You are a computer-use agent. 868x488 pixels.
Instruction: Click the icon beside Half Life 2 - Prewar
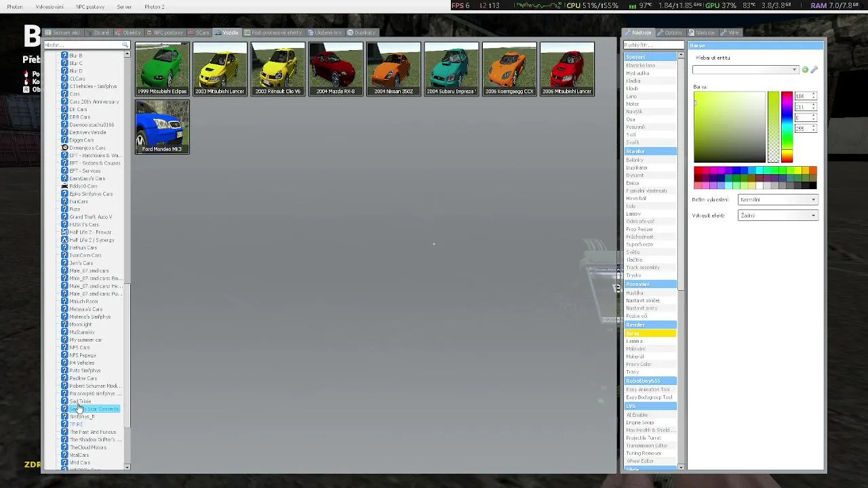tap(64, 232)
